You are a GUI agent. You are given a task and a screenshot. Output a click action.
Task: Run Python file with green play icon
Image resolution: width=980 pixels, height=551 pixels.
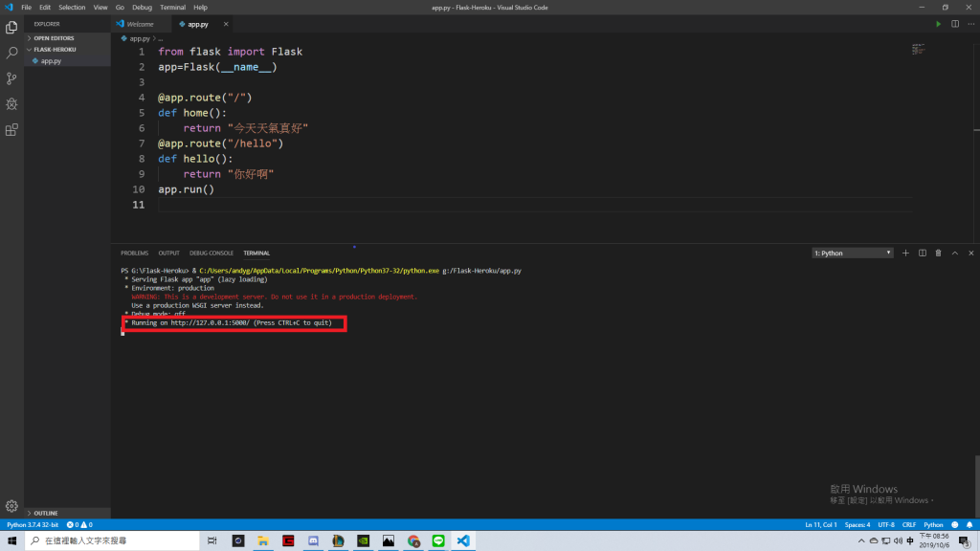coord(938,24)
